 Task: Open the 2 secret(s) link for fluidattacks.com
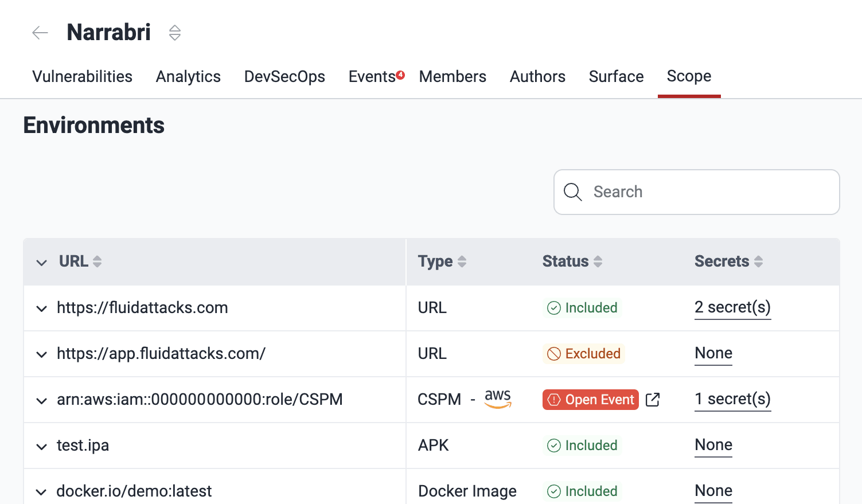point(732,308)
